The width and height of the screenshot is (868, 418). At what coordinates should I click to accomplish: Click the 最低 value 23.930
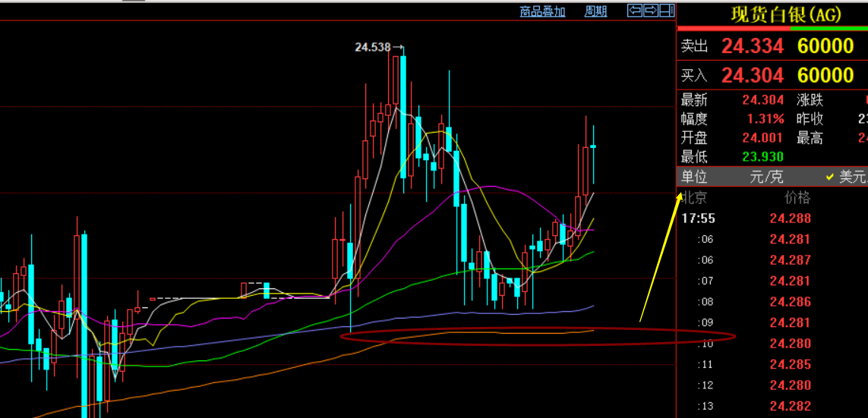pos(762,157)
